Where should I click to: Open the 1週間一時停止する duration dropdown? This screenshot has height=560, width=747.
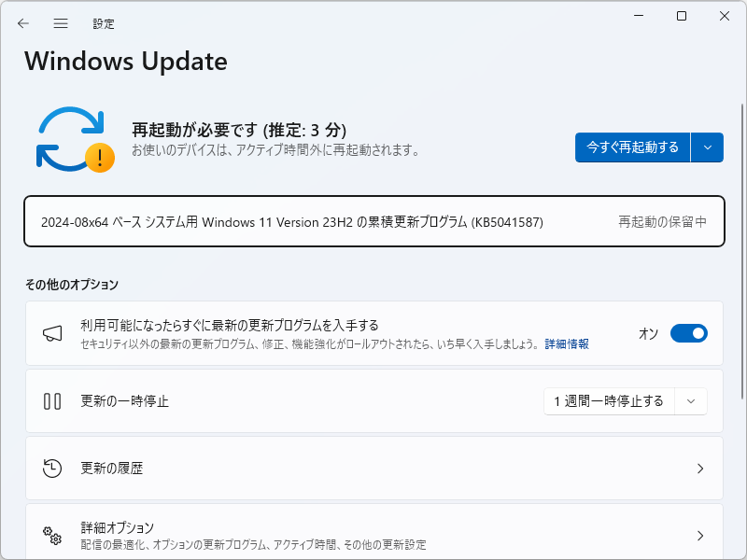[x=691, y=401]
